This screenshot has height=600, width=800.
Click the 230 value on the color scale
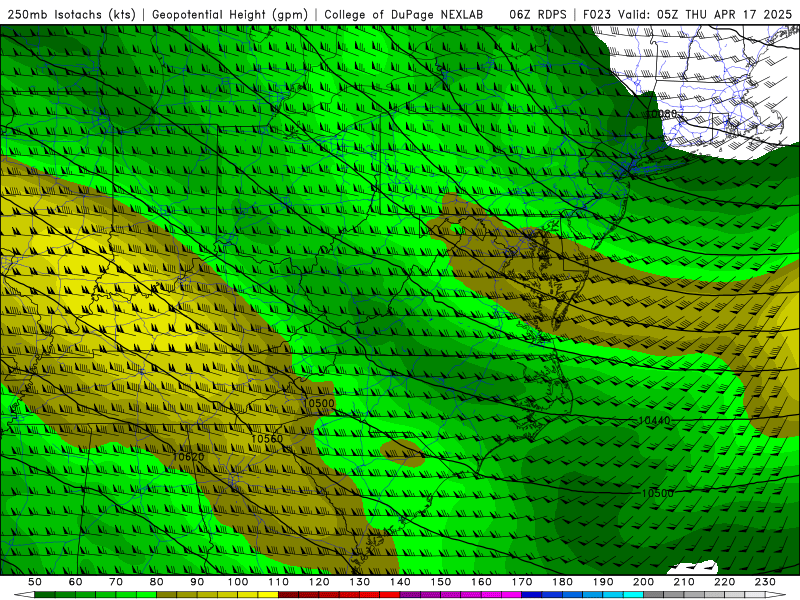(765, 582)
